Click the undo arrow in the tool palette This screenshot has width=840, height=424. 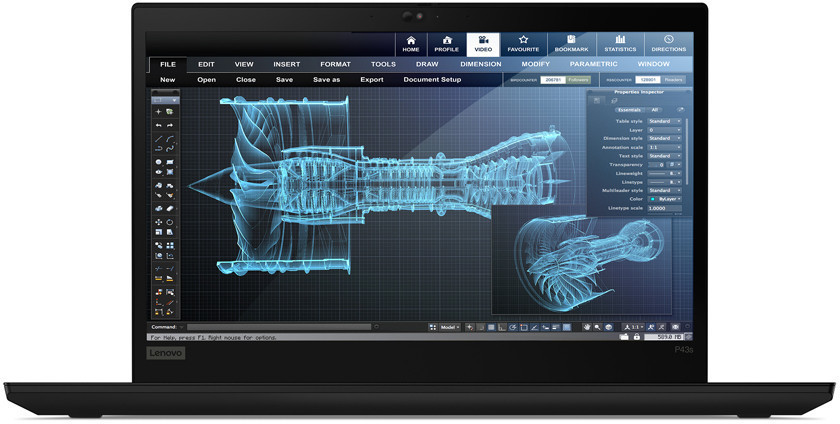tap(159, 125)
